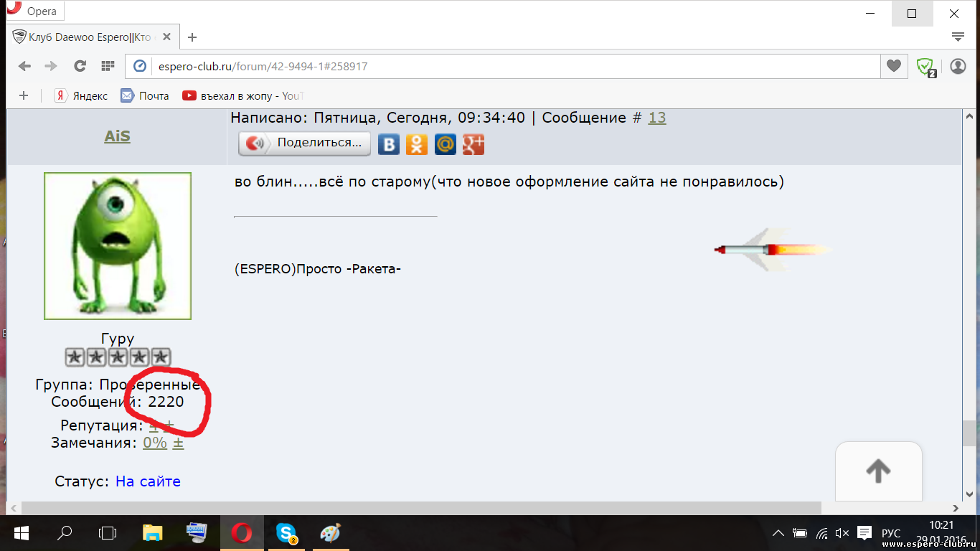Switch input language РУС
This screenshot has height=551, width=980.
[x=890, y=533]
